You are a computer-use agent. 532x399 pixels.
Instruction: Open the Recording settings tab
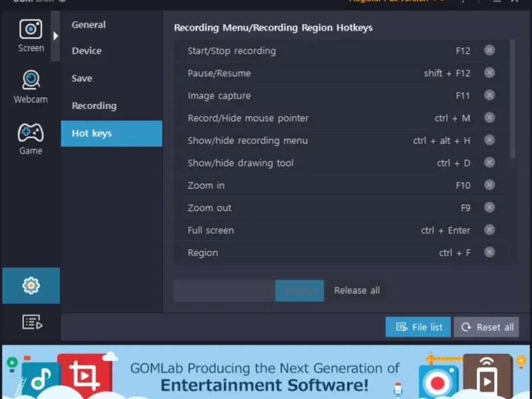94,106
